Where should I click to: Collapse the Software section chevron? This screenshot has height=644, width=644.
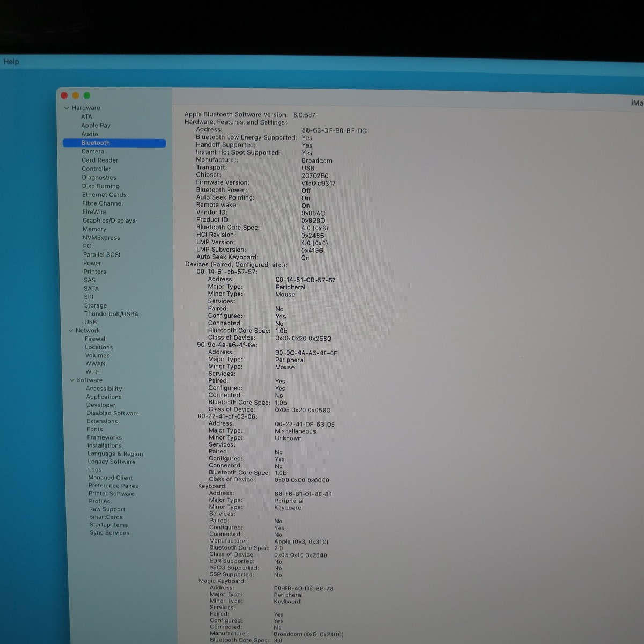tap(72, 380)
